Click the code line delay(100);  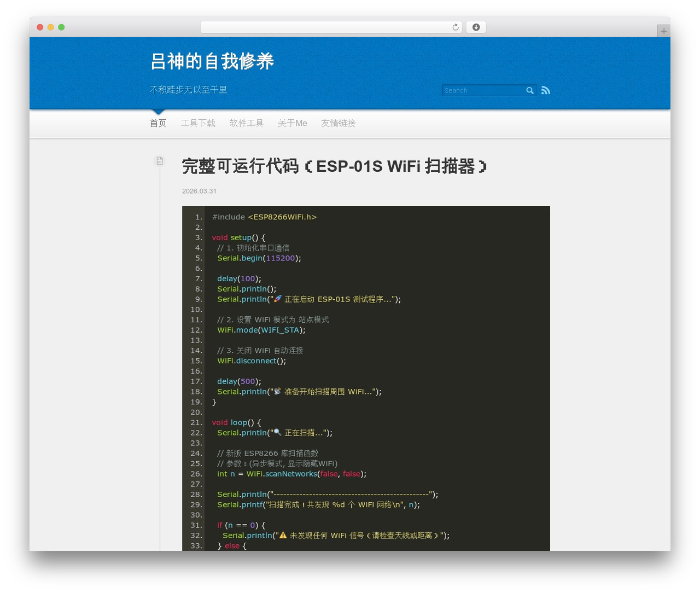239,278
